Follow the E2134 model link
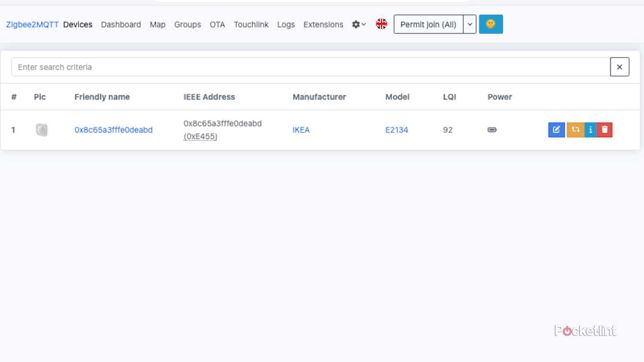The image size is (644, 362). coord(397,130)
